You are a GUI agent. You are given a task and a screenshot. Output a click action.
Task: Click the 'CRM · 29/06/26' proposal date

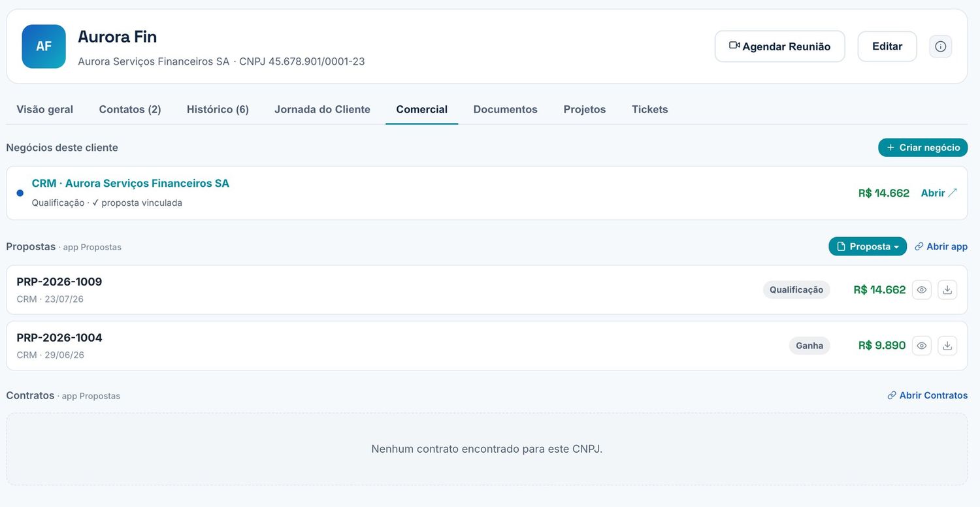tap(50, 355)
